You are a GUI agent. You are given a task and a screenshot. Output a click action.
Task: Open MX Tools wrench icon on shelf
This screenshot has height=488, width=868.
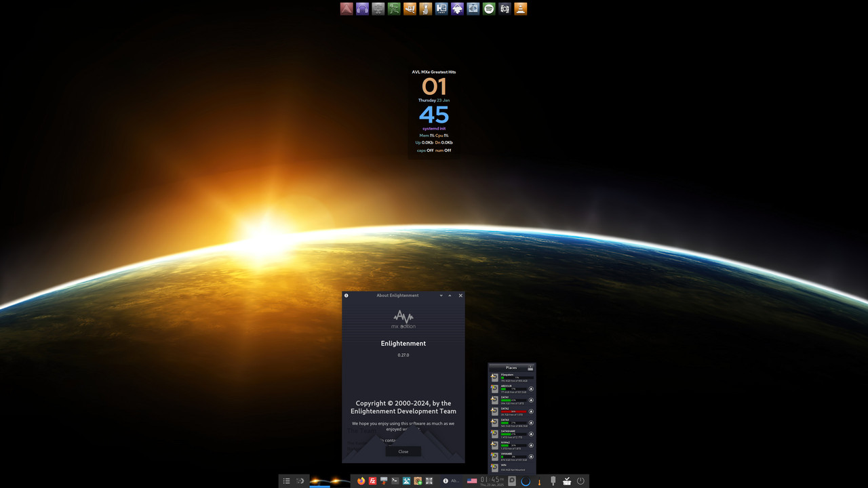coord(406,481)
